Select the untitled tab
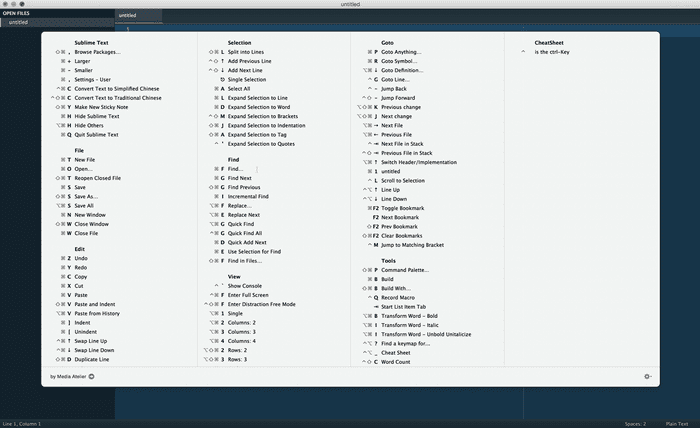This screenshot has height=428, width=700. (138, 15)
